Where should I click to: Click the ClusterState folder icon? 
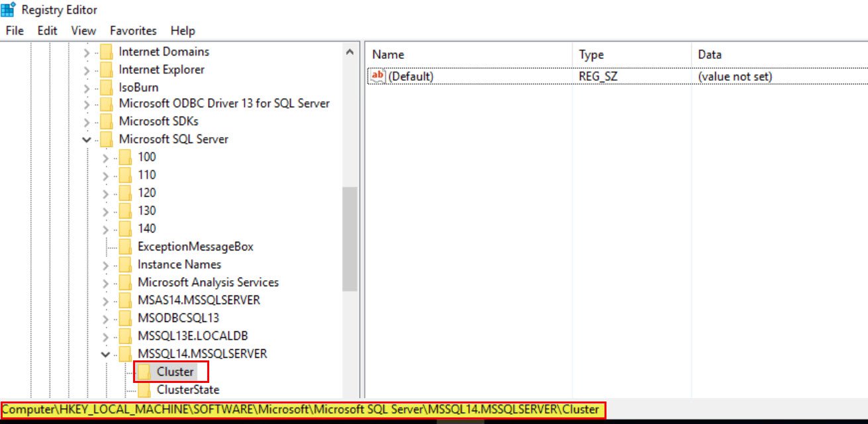pos(144,390)
